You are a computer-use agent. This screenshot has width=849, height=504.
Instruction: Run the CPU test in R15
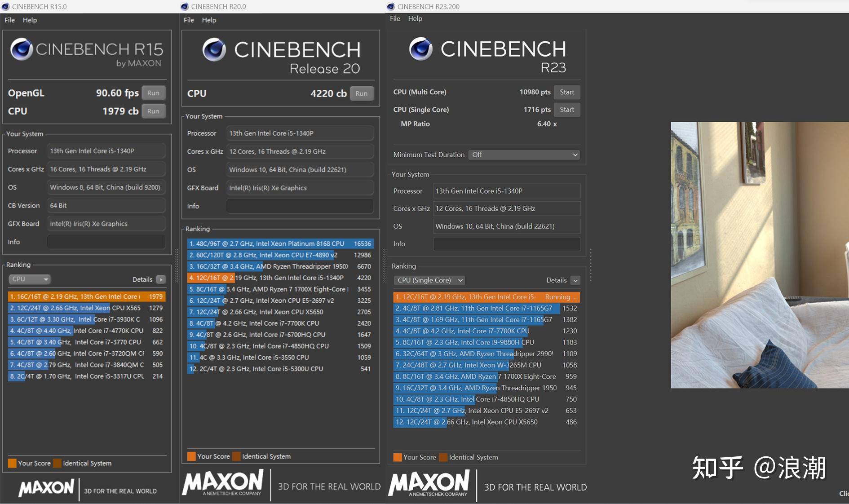coord(154,111)
